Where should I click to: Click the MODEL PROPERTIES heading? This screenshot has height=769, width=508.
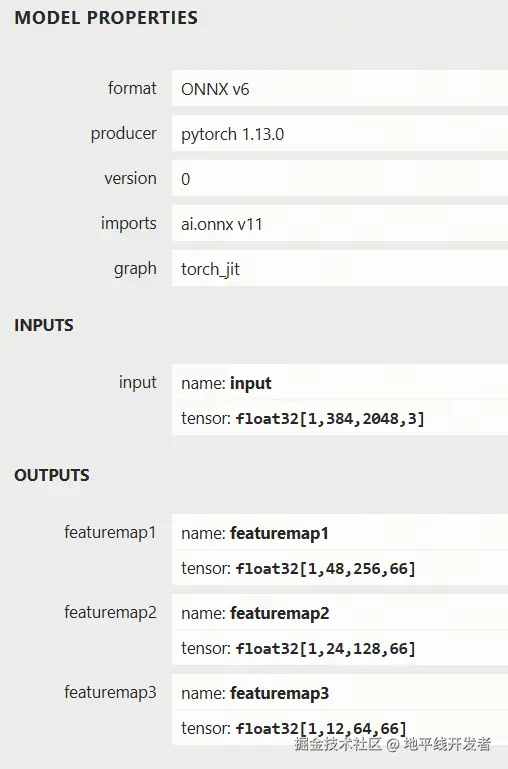[x=106, y=18]
